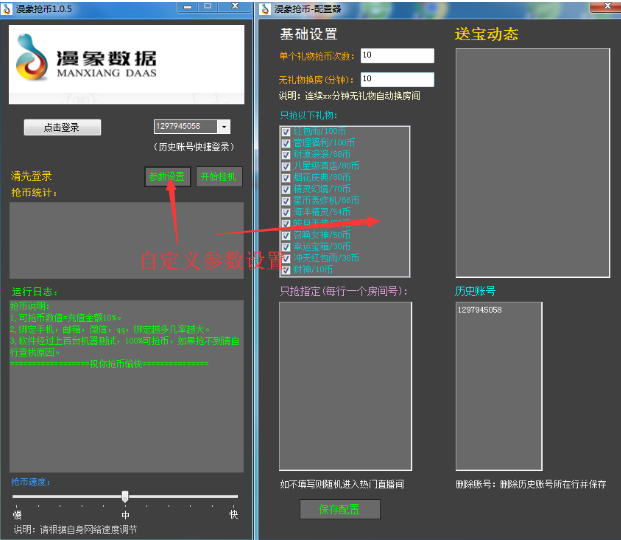
Task: Uncheck the 幸运宝箱/30币 gift checkbox
Action: click(286, 247)
